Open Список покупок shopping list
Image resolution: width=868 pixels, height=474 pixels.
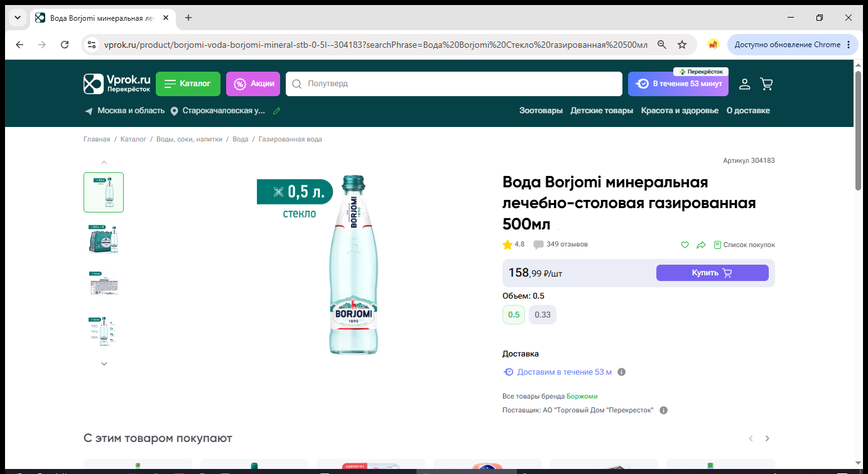click(744, 245)
